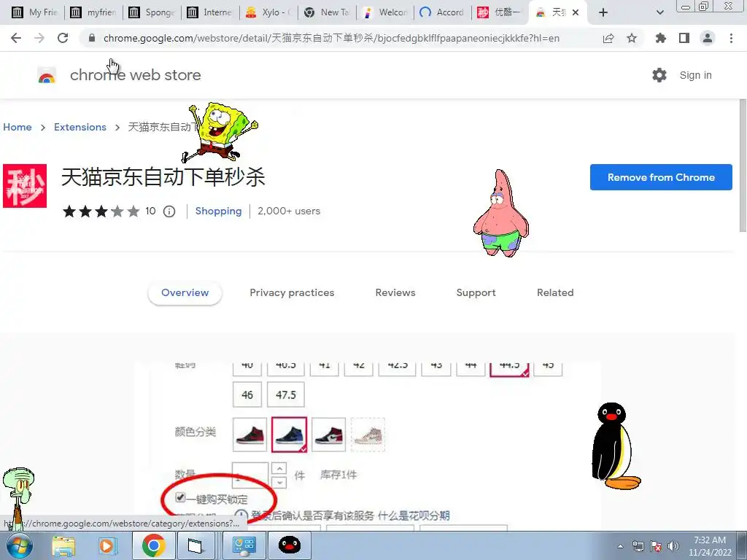
Task: Click the red extension icon image
Action: tap(25, 186)
